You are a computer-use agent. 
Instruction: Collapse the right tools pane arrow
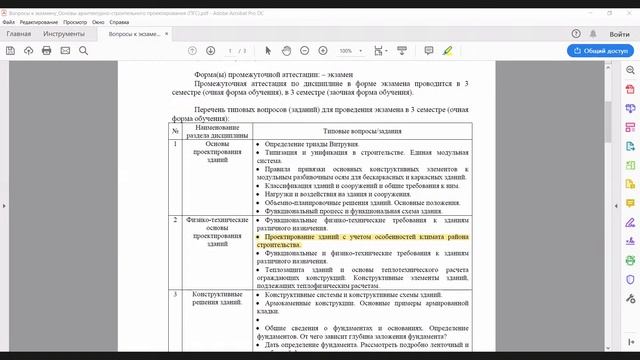coord(616,206)
